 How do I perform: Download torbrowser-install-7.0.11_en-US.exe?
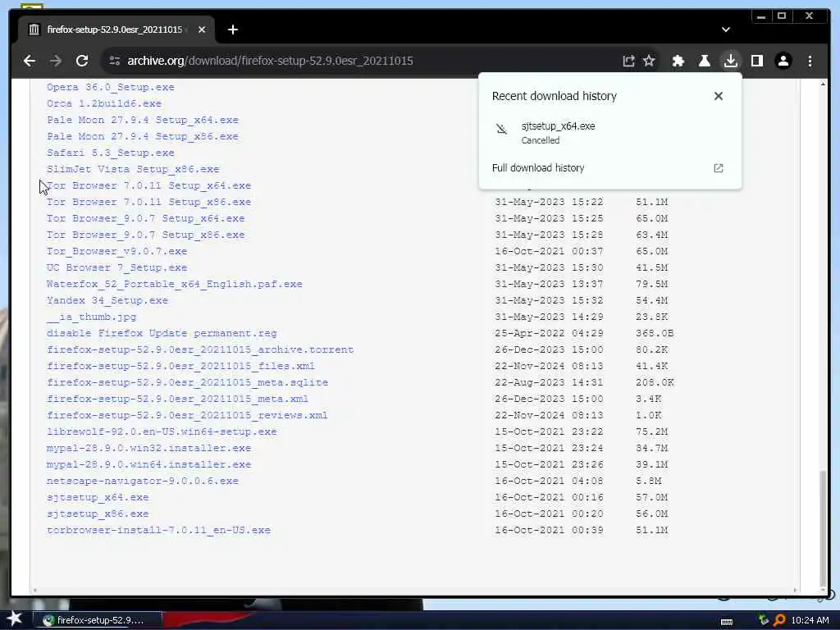point(158,531)
